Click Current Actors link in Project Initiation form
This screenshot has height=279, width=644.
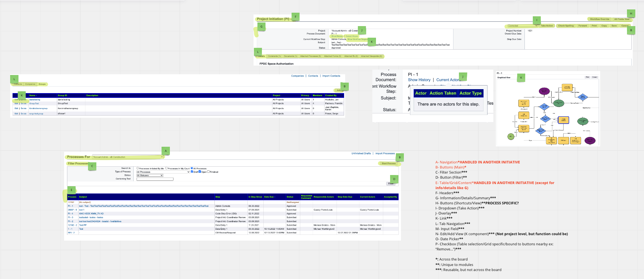point(352,36)
